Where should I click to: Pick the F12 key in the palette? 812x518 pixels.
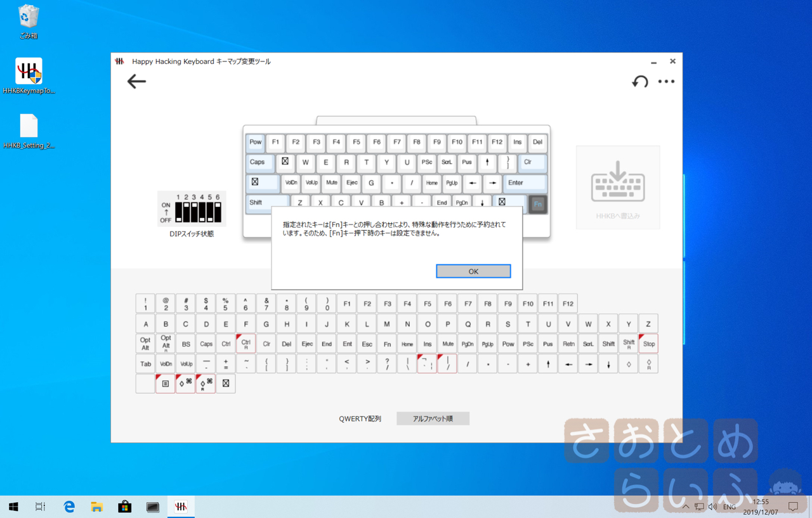coord(568,304)
